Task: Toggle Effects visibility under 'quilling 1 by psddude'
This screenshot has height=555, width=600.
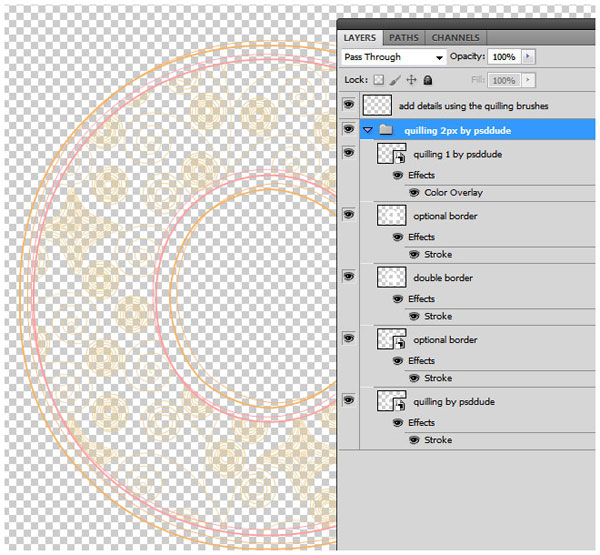Action: click(x=398, y=175)
